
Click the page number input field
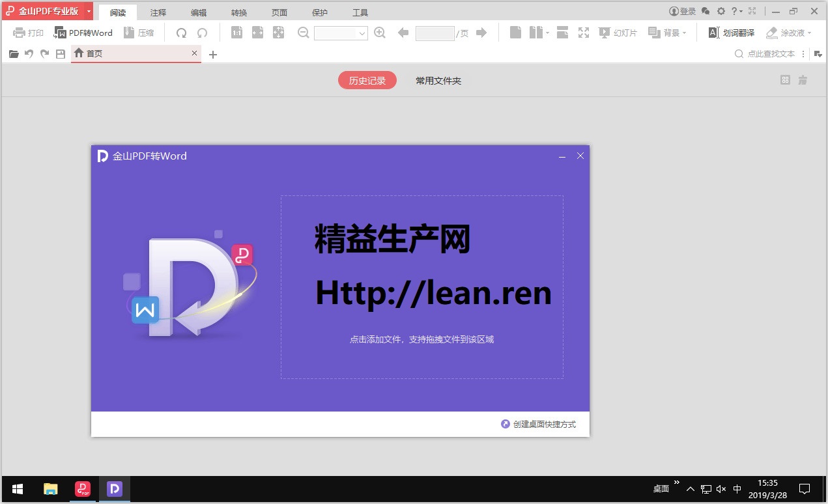click(435, 33)
